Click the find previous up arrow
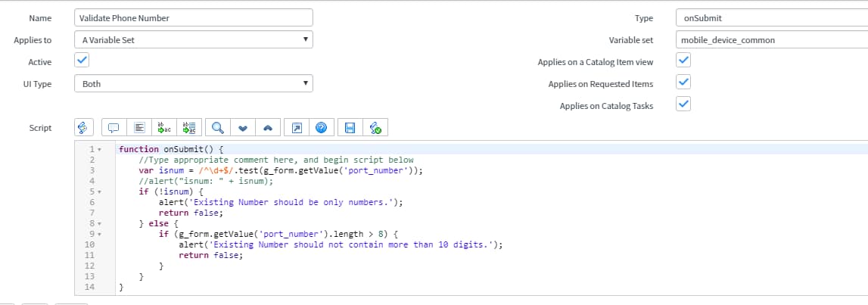The width and height of the screenshot is (868, 305). pyautogui.click(x=268, y=128)
